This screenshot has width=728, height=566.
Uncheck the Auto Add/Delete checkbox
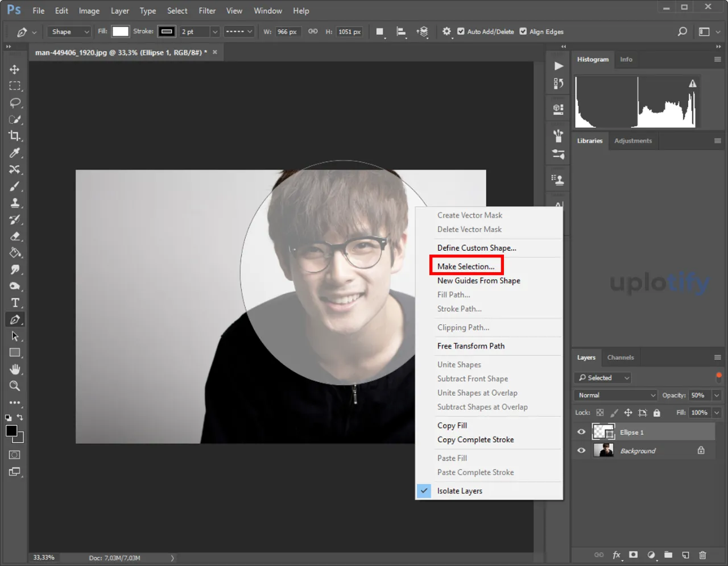pos(461,32)
